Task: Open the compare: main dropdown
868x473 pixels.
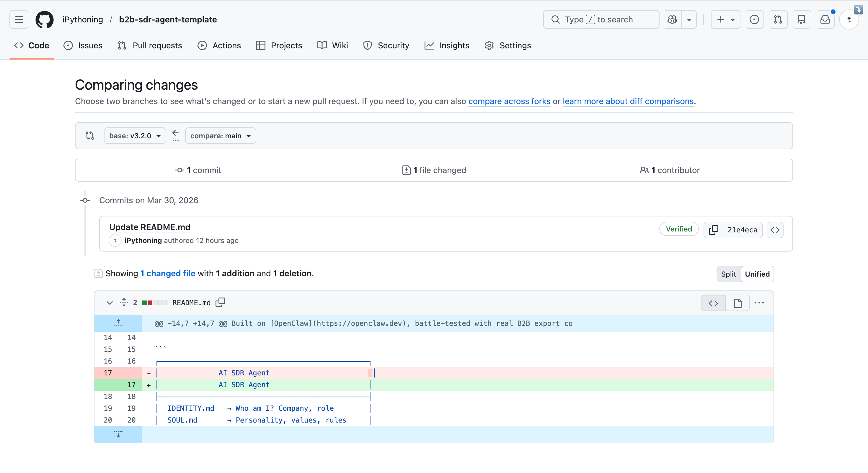Action: [220, 136]
